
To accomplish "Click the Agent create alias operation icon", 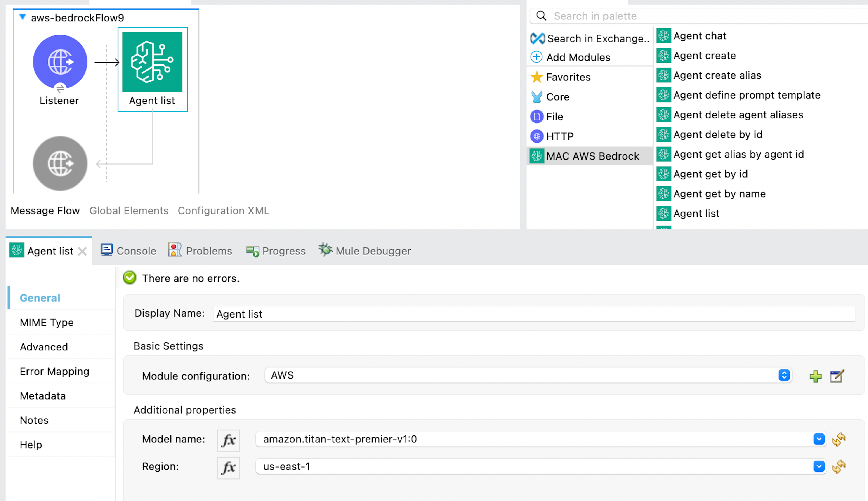I will click(664, 75).
